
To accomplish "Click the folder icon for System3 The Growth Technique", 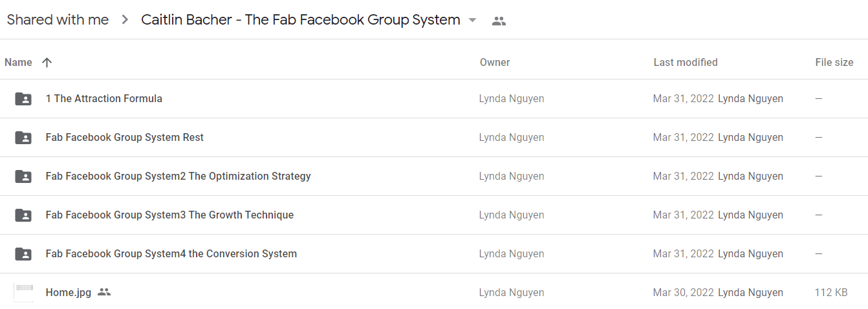I will pos(23,215).
